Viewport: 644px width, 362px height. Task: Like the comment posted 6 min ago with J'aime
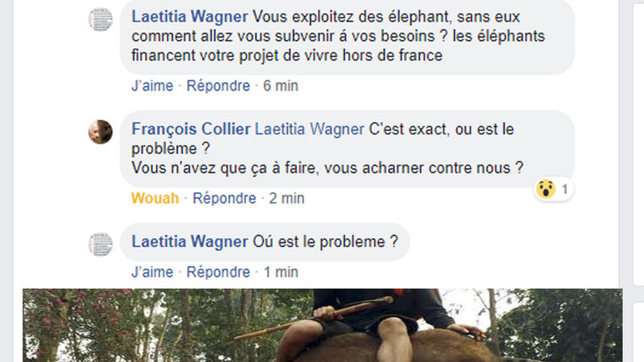152,86
